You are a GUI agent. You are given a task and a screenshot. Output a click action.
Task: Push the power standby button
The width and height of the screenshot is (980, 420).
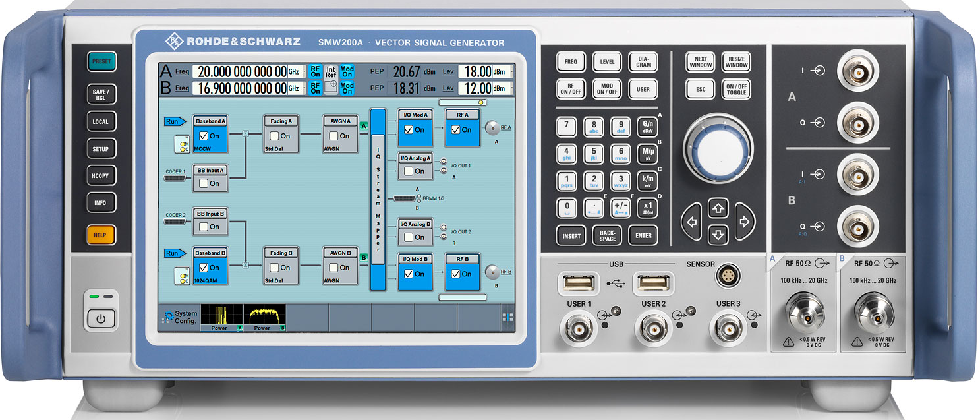click(101, 319)
